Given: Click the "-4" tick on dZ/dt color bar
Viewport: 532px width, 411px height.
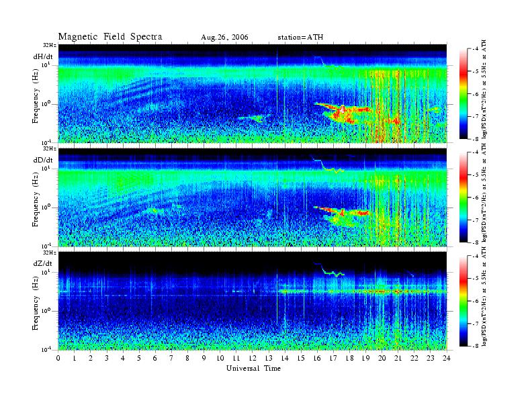Looking at the screenshot, I should click(x=474, y=256).
